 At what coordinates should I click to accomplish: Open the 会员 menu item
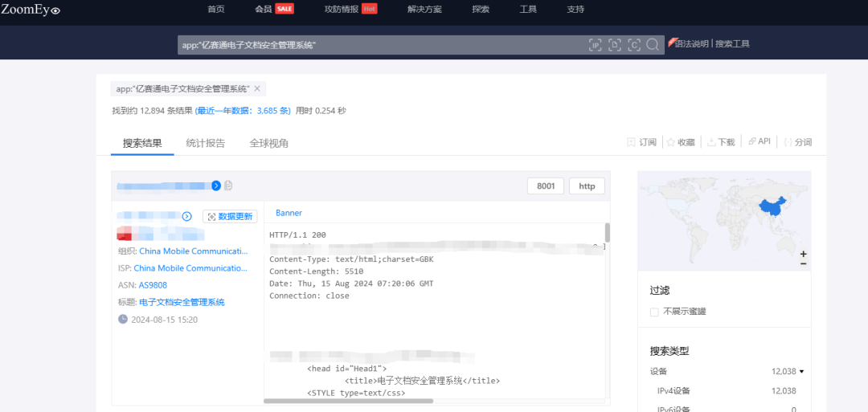[x=264, y=10]
